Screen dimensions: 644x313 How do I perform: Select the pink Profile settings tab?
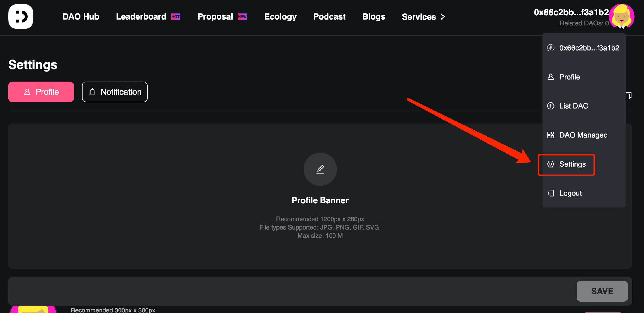pos(41,92)
